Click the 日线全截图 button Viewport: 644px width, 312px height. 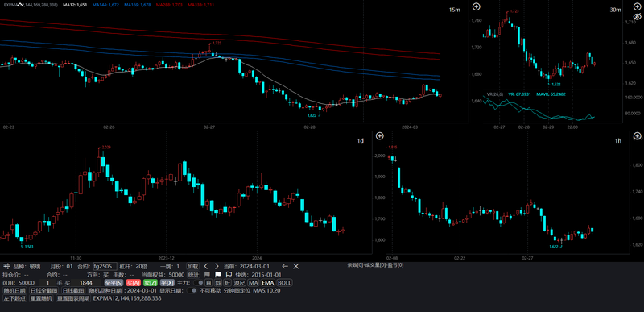[43, 290]
